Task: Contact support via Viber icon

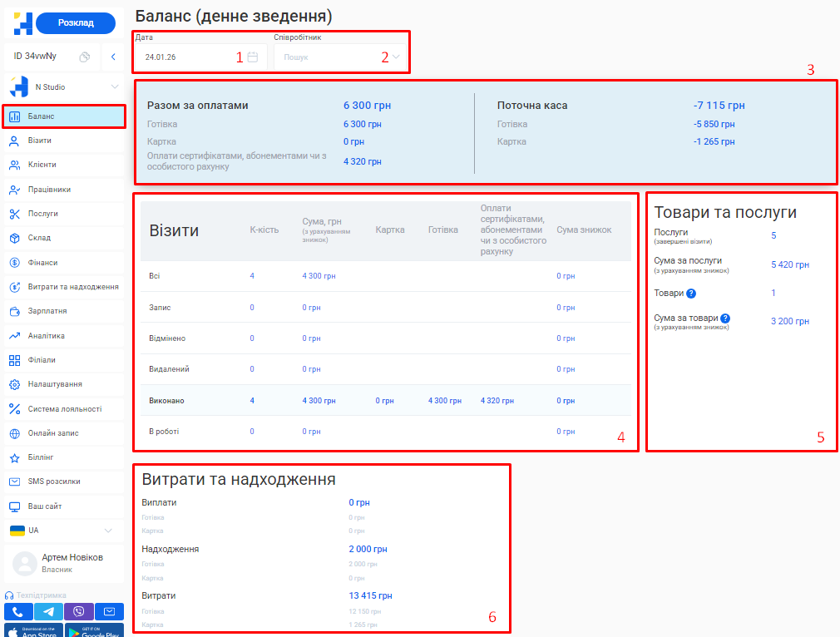Action: point(78,611)
